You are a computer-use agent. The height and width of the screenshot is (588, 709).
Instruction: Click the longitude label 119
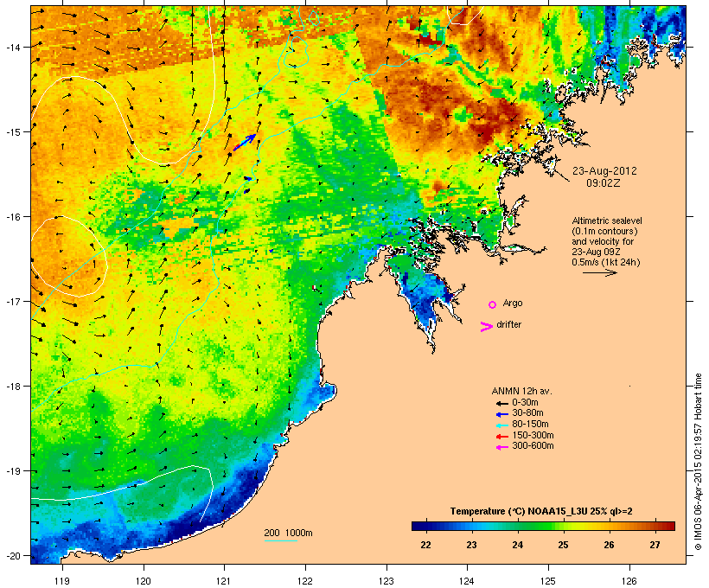pos(62,581)
